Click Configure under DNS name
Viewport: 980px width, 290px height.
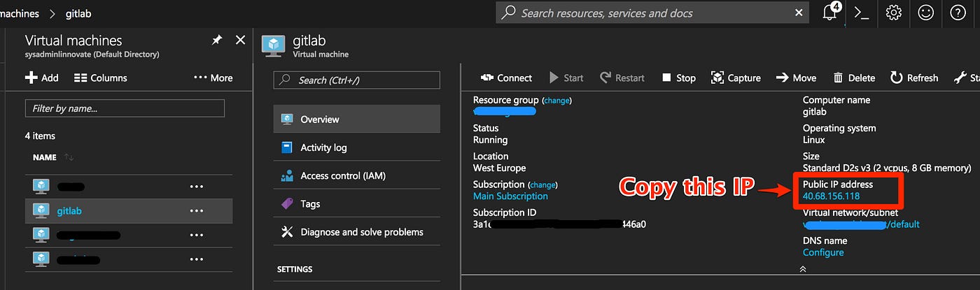[x=823, y=252]
